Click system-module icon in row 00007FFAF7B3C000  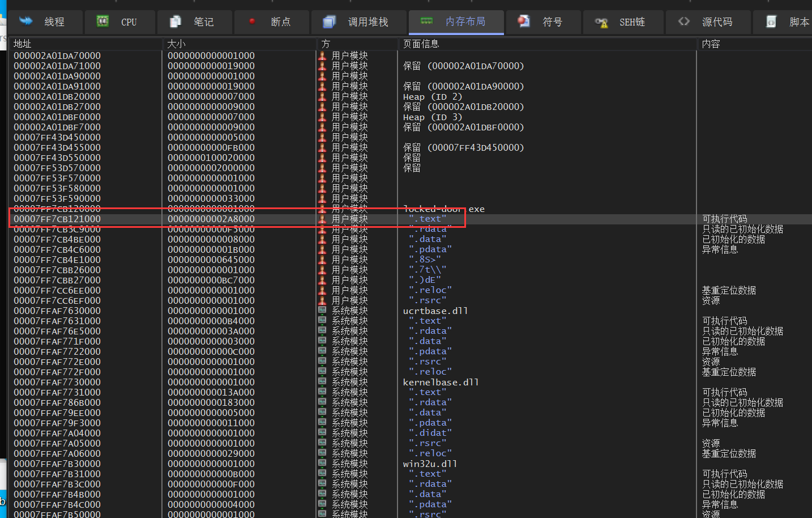(x=322, y=484)
